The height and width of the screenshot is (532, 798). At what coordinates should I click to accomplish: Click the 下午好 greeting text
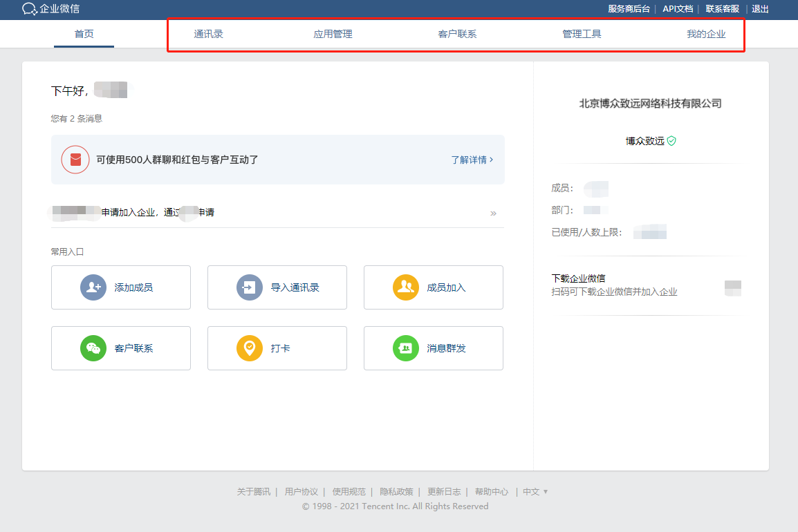tap(70, 91)
